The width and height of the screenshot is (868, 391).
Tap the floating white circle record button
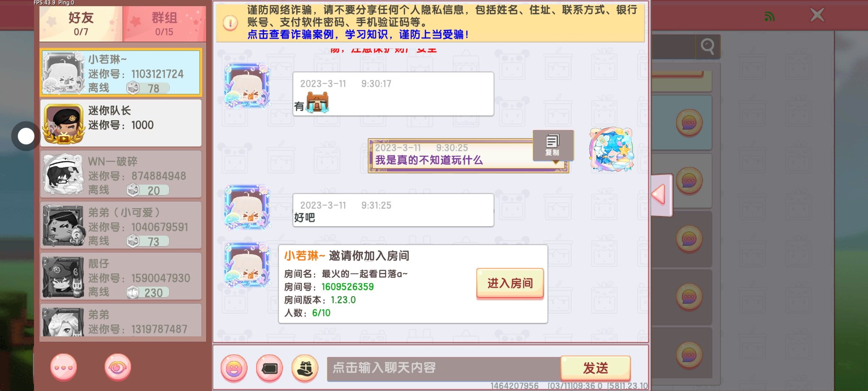[26, 136]
